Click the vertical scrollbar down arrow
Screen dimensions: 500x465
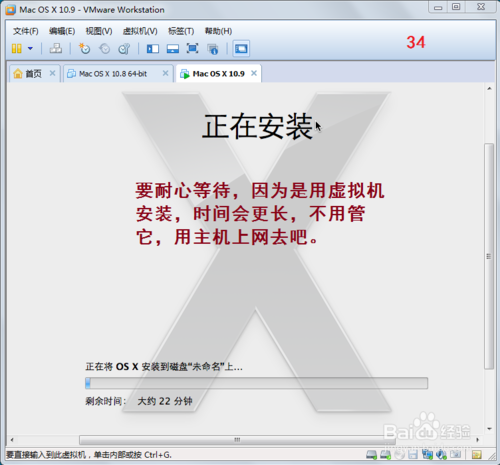(x=489, y=429)
